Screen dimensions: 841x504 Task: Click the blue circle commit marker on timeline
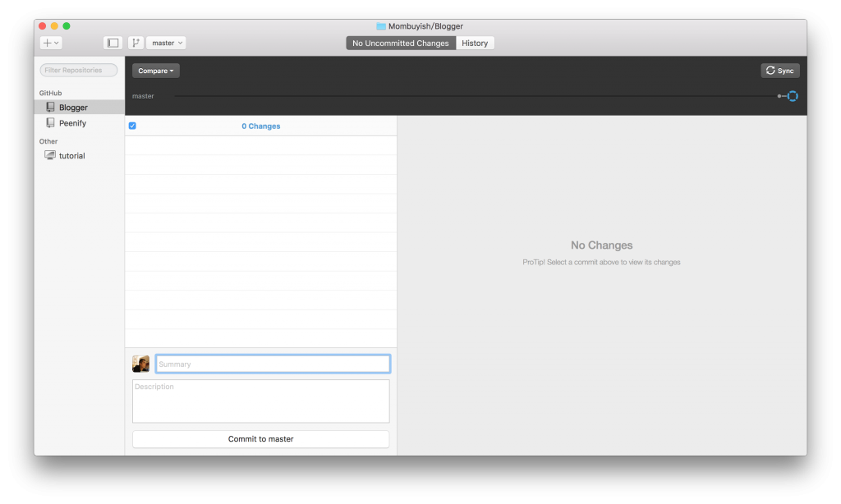click(x=793, y=97)
